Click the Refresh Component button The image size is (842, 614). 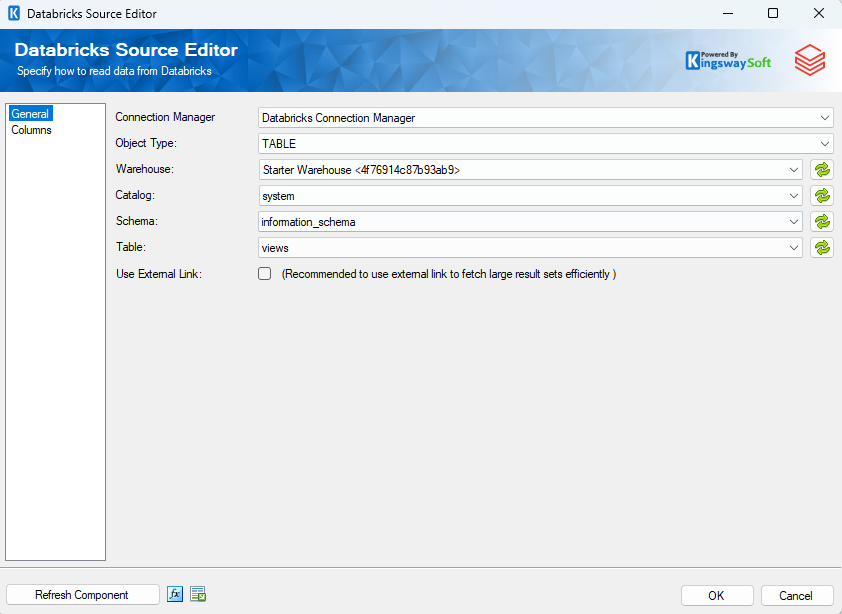tap(83, 595)
